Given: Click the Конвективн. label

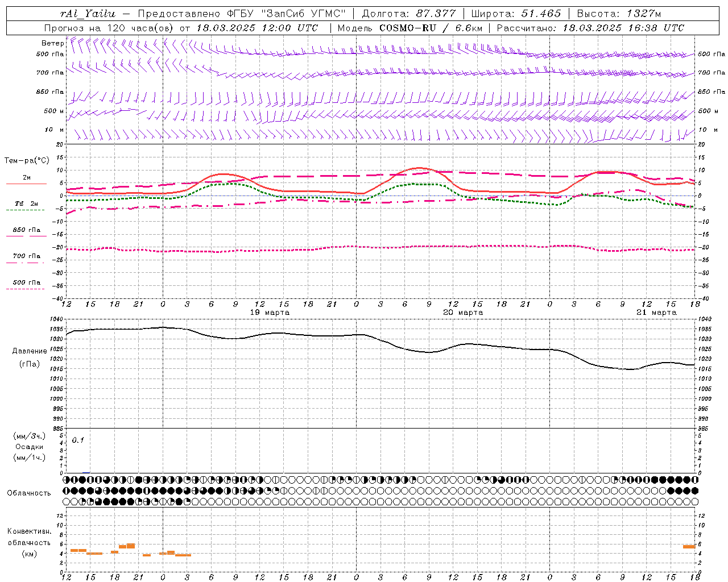Looking at the screenshot, I should (x=30, y=531).
